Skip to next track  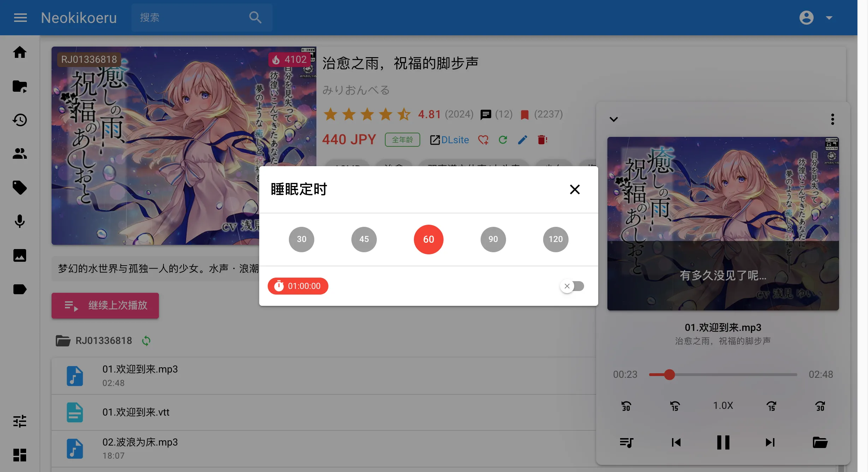click(x=770, y=442)
